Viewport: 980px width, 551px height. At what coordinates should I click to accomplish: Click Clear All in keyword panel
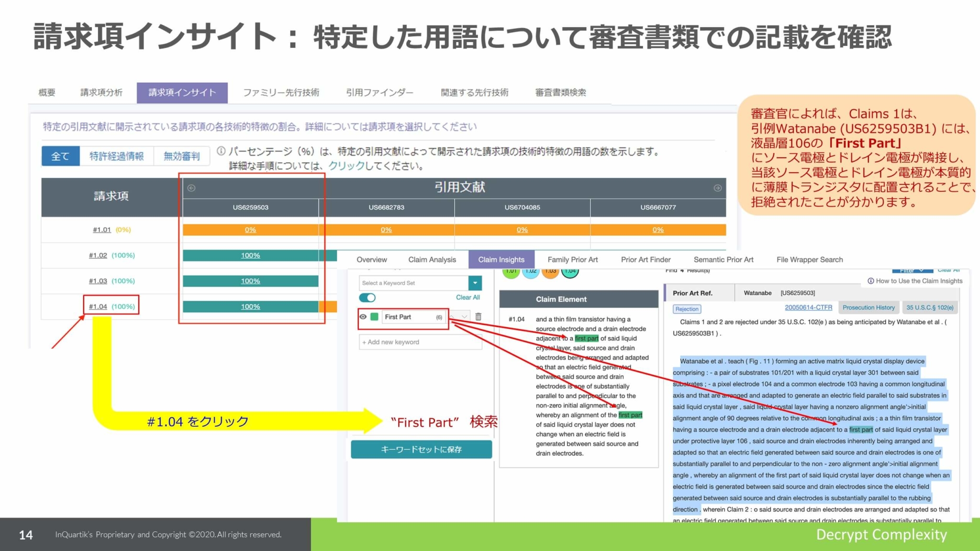click(x=468, y=298)
